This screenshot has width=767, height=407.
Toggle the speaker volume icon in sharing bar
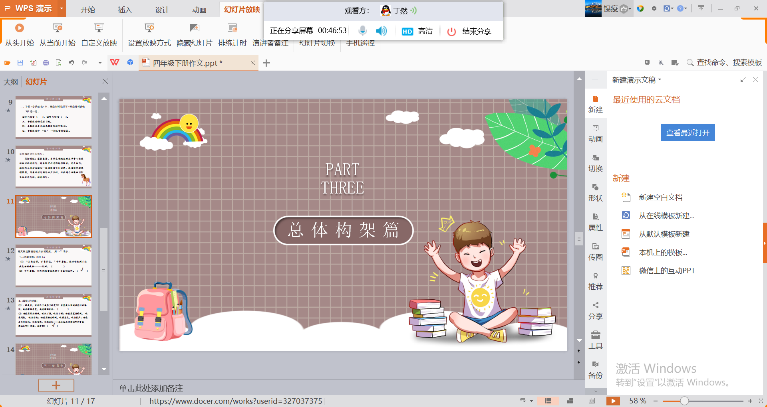tap(381, 31)
